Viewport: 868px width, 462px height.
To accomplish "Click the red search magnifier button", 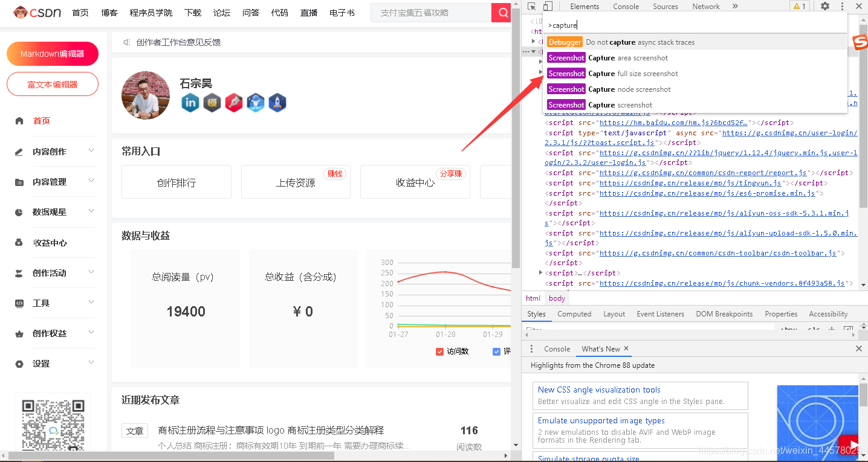I will 502,12.
